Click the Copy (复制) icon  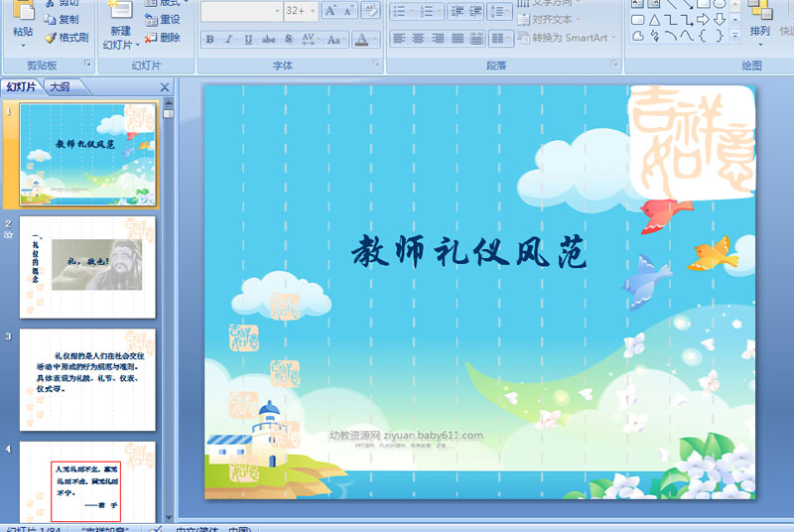50,20
